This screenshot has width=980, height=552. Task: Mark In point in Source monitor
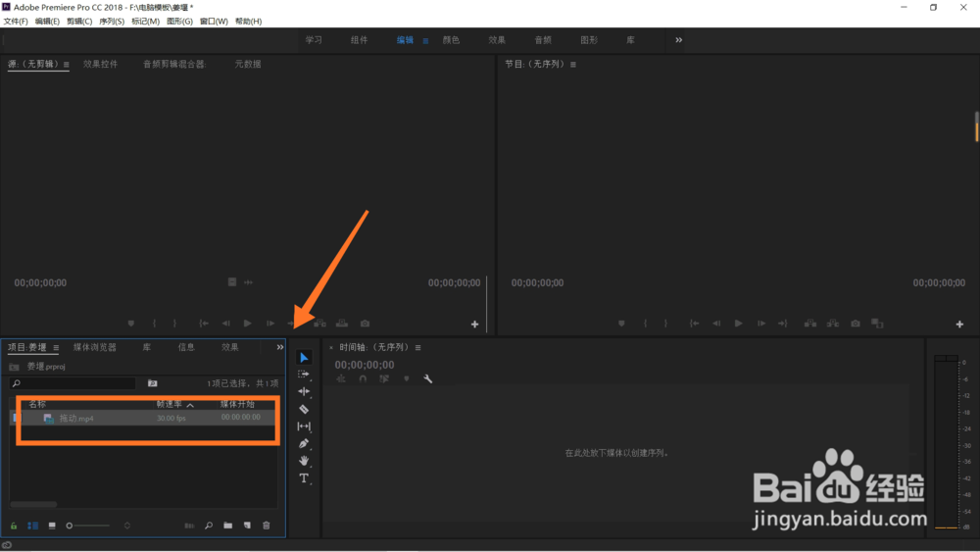(x=154, y=324)
